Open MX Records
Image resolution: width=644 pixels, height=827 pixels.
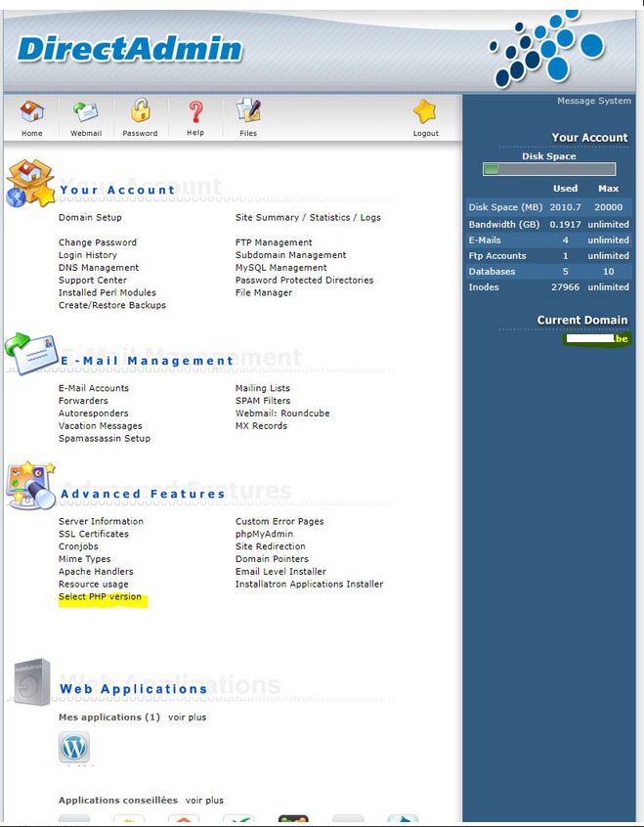(x=261, y=426)
